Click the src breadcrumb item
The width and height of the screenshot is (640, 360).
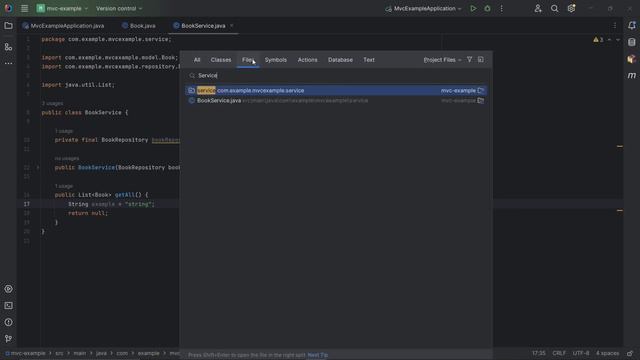[60, 353]
